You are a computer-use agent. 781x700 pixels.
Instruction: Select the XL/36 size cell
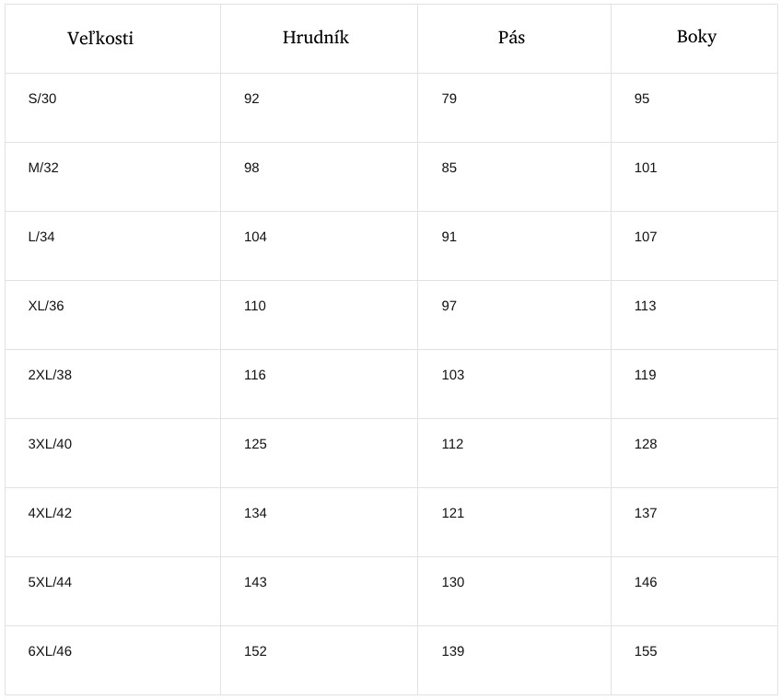click(x=112, y=315)
